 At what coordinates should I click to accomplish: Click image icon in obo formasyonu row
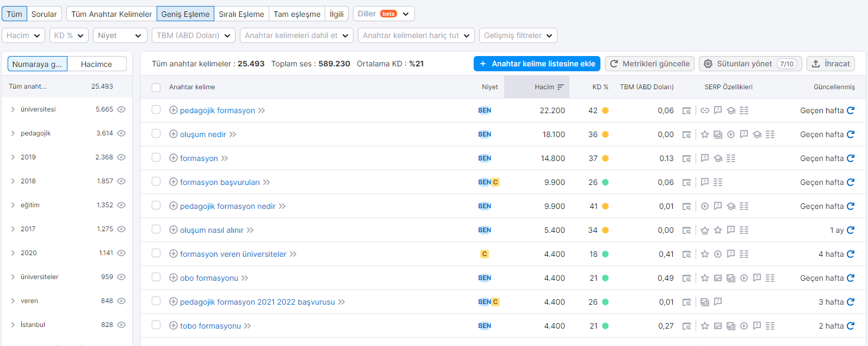coord(718,278)
